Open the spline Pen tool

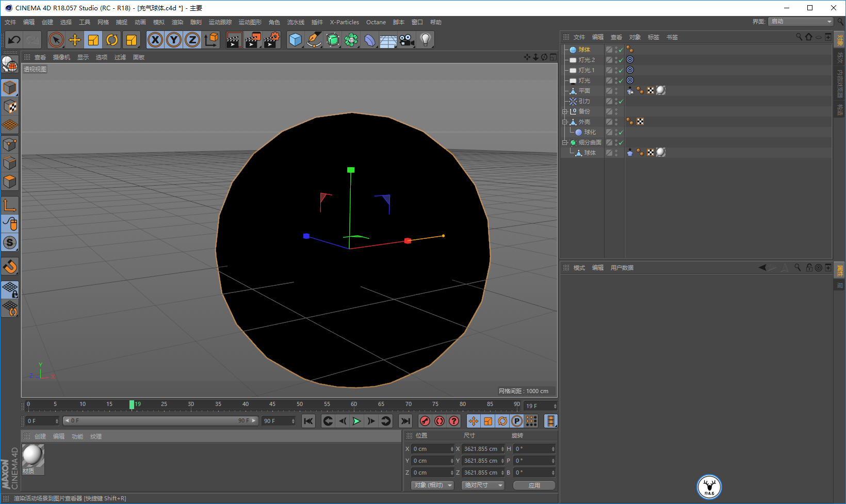tap(314, 40)
